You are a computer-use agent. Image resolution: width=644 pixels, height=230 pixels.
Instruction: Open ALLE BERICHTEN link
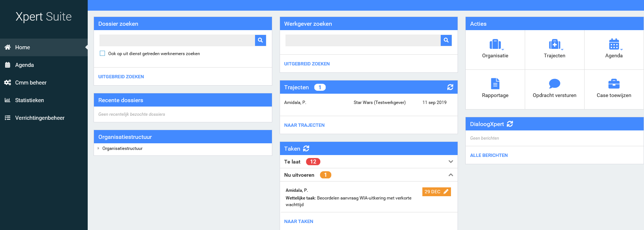(x=489, y=155)
